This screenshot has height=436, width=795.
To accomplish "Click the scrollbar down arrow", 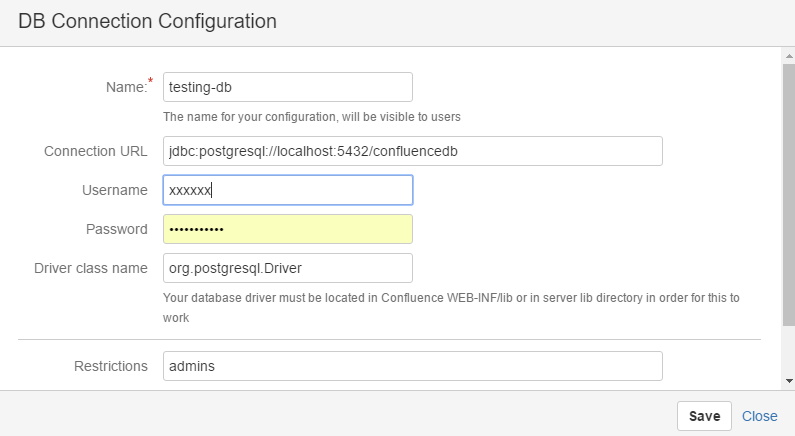I will point(788,381).
